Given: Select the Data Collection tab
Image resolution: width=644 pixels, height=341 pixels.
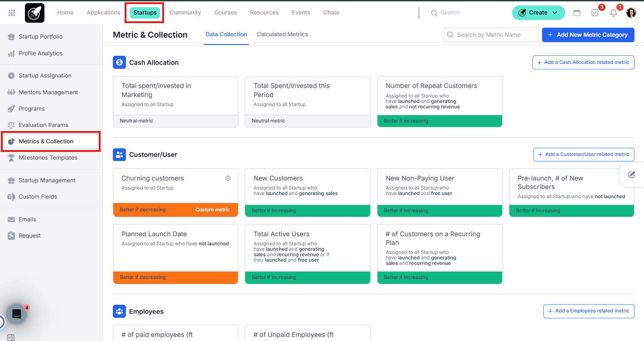Looking at the screenshot, I should click(226, 34).
